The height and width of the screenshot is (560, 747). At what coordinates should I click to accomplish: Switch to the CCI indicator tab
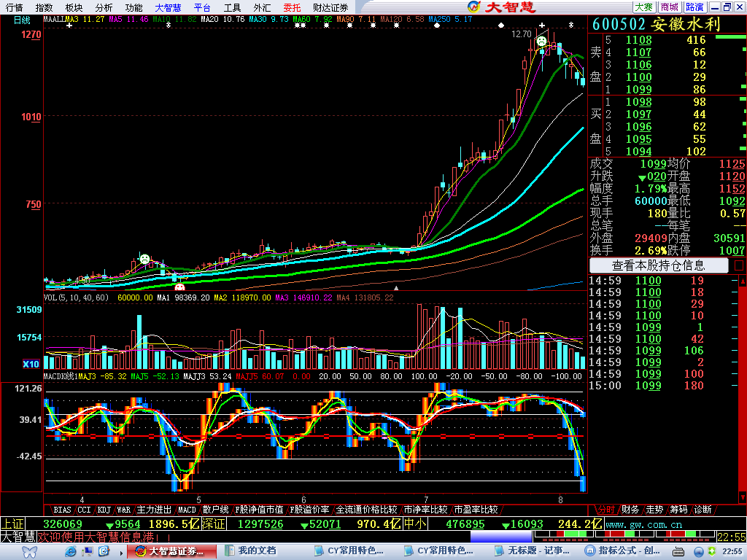84,510
